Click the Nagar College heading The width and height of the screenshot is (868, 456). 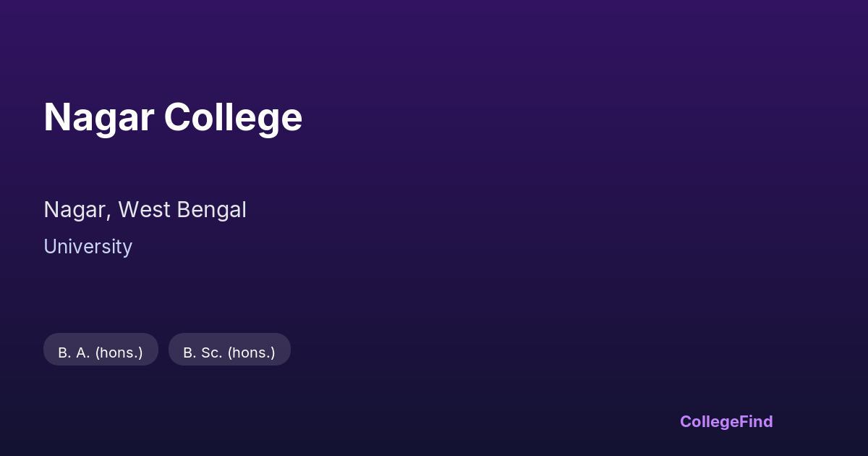[x=173, y=117]
